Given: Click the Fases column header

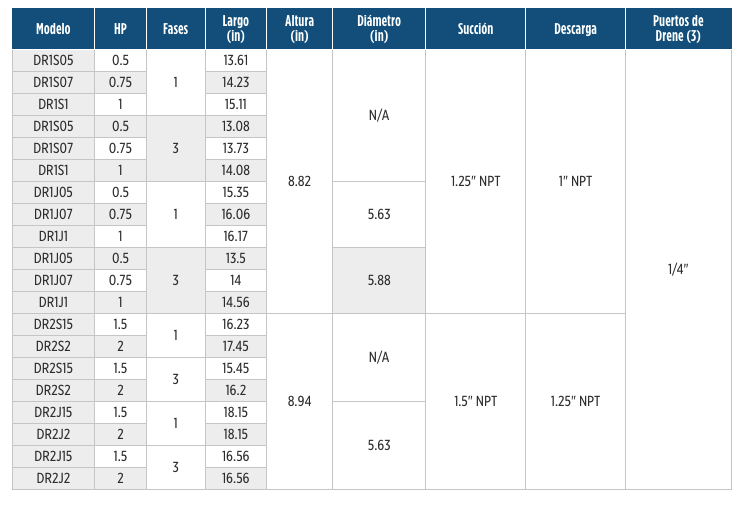Looking at the screenshot, I should pos(175,28).
